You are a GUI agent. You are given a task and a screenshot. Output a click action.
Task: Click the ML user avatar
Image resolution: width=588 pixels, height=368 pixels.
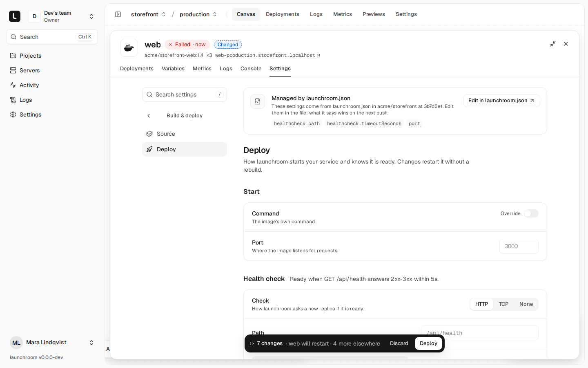(16, 343)
